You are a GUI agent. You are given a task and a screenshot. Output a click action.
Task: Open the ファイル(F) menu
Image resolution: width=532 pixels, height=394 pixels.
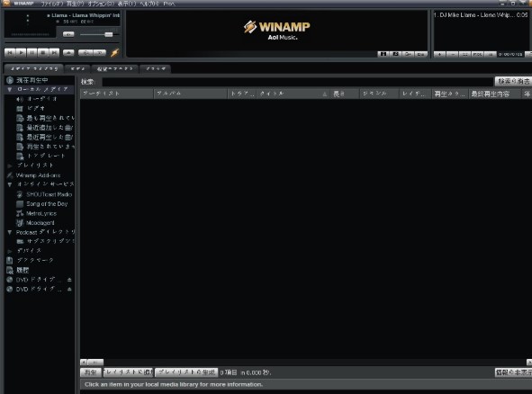(x=51, y=4)
